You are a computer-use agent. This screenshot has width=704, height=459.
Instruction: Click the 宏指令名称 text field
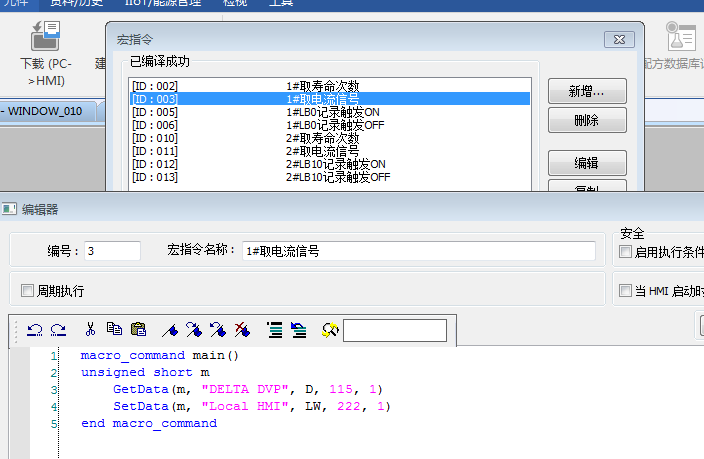pos(418,251)
